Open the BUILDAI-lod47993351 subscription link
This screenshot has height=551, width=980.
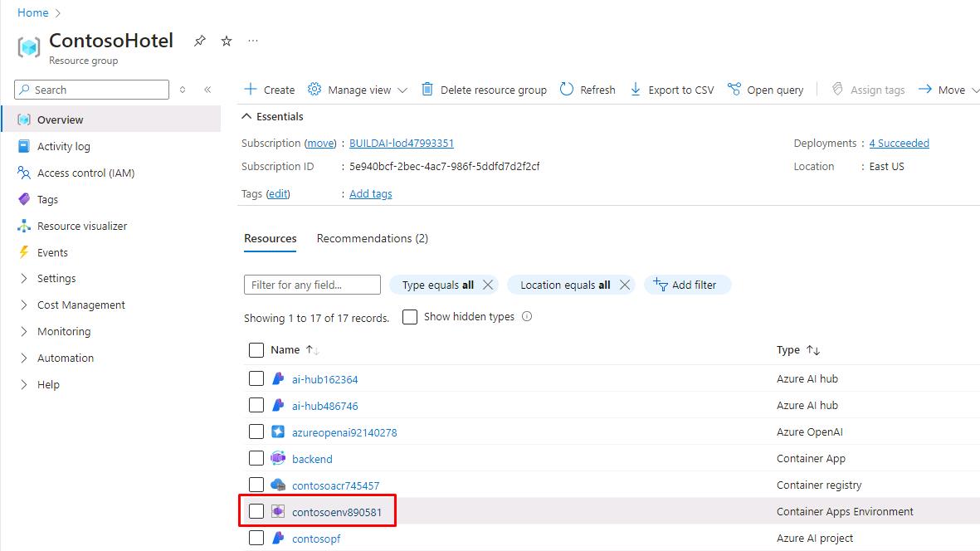tap(402, 143)
